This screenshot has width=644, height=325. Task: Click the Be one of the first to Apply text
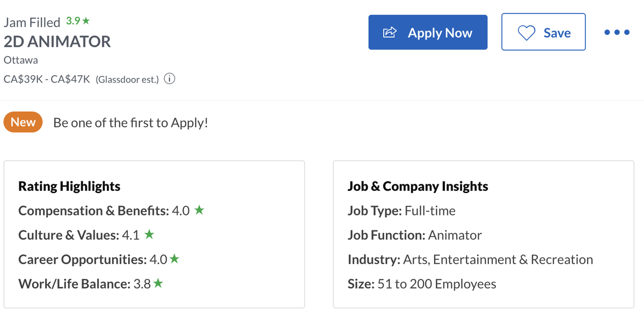(130, 122)
